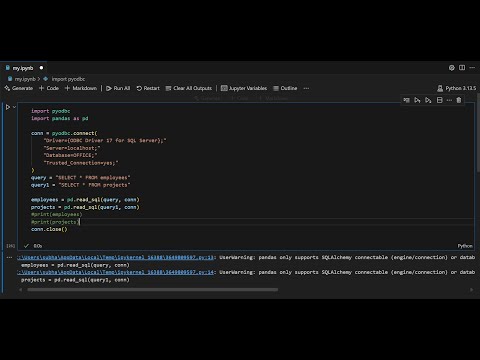Switch to the my.ipynb tab

(x=23, y=68)
